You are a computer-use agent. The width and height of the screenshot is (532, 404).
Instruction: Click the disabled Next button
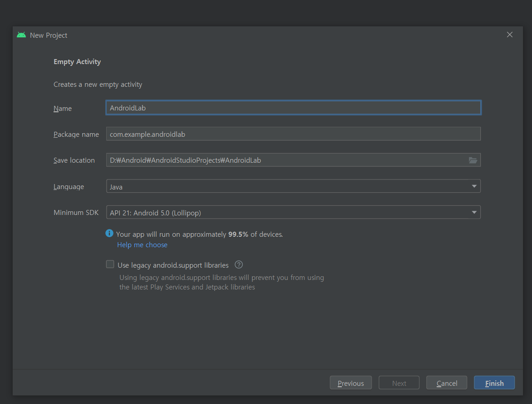(399, 383)
